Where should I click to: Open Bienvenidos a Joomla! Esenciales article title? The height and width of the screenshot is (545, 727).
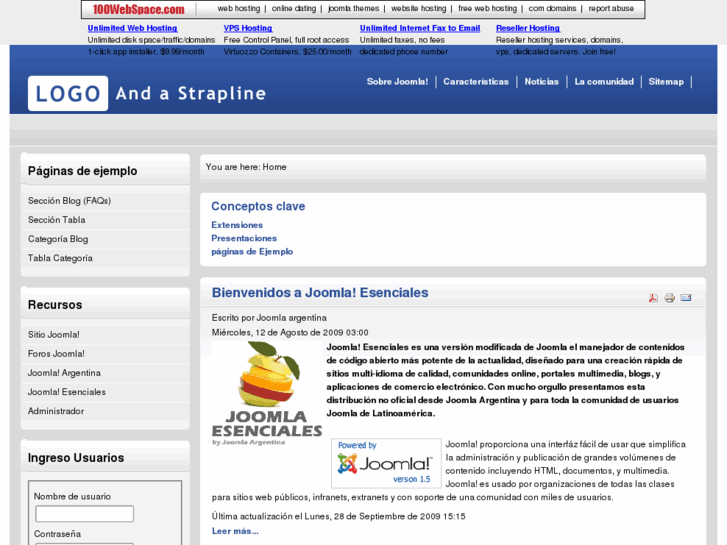click(320, 293)
